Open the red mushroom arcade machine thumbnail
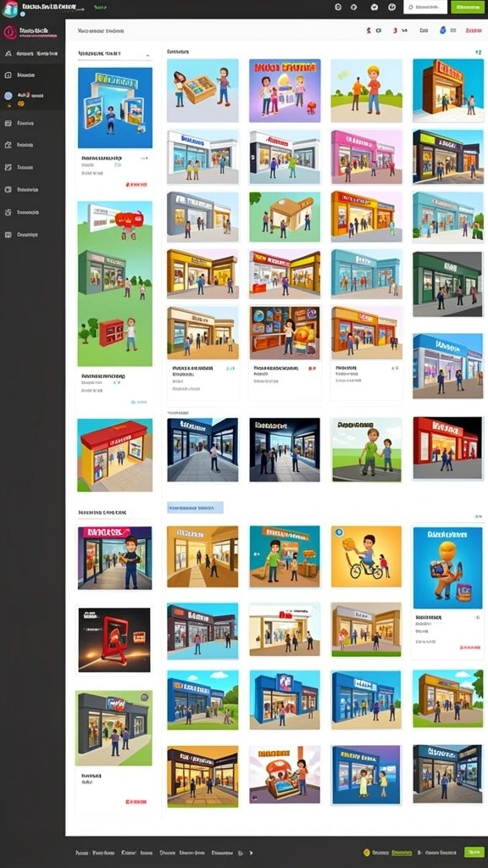 [285, 775]
